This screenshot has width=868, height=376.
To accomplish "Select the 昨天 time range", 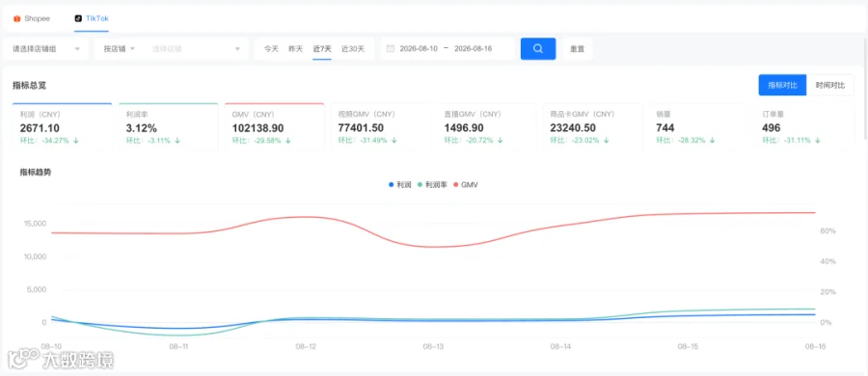I will (296, 49).
